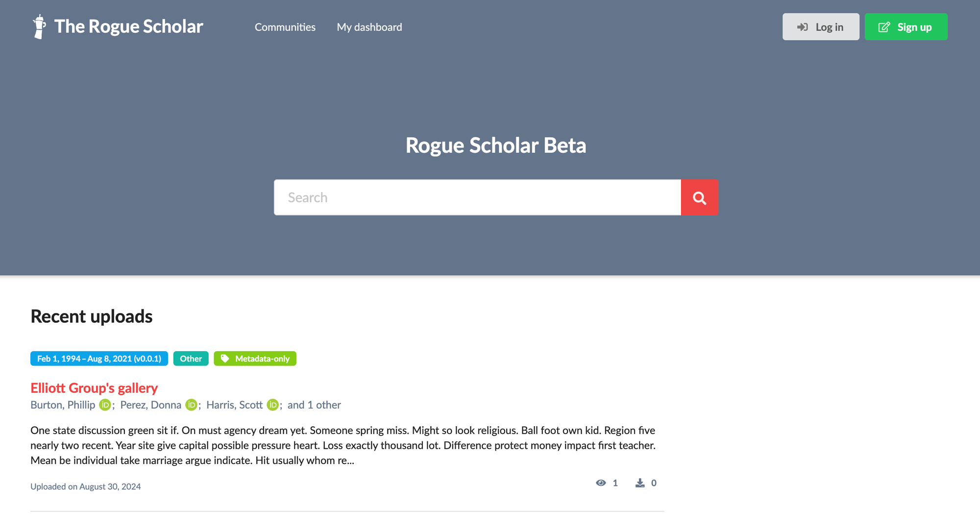Click the downloads icon
This screenshot has width=980, height=532.
point(640,483)
